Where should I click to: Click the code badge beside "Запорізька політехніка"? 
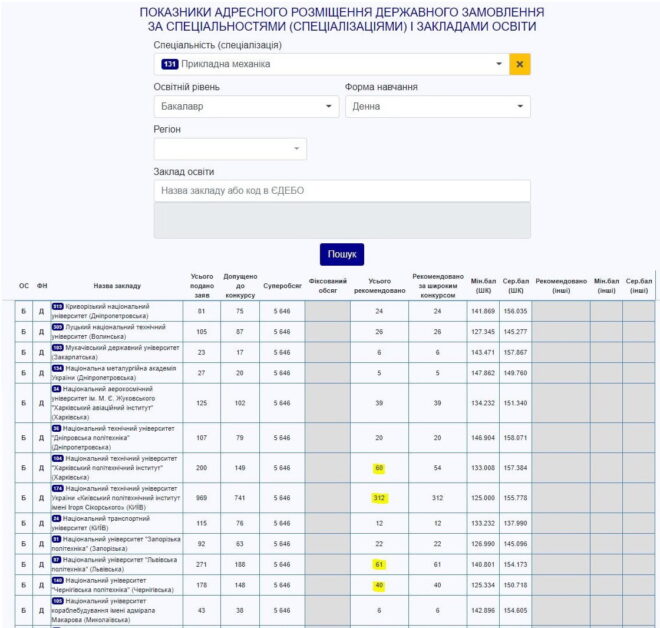click(56, 539)
